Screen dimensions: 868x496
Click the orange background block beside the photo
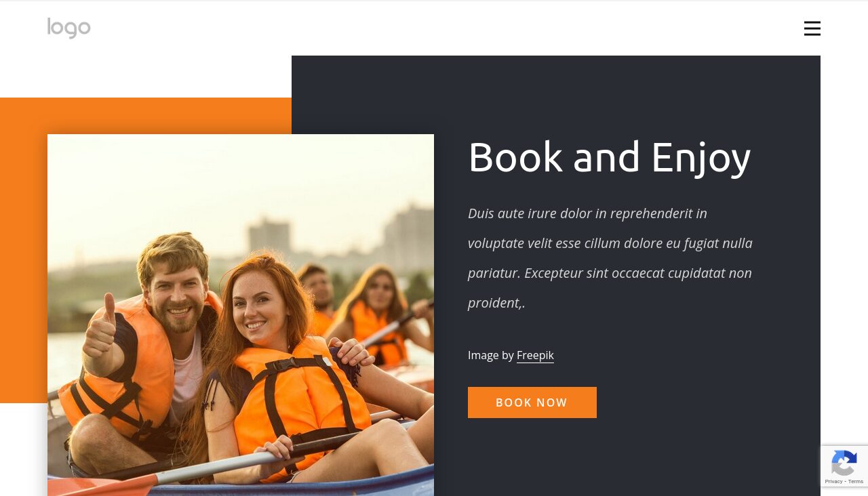tap(24, 251)
